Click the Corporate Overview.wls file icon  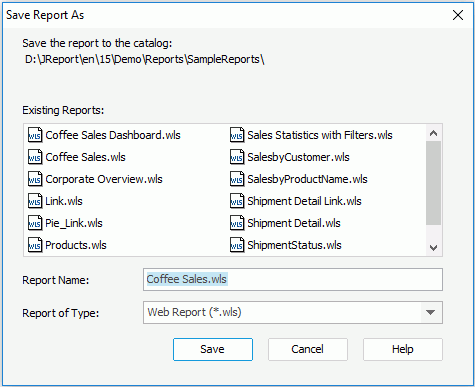[x=35, y=179]
